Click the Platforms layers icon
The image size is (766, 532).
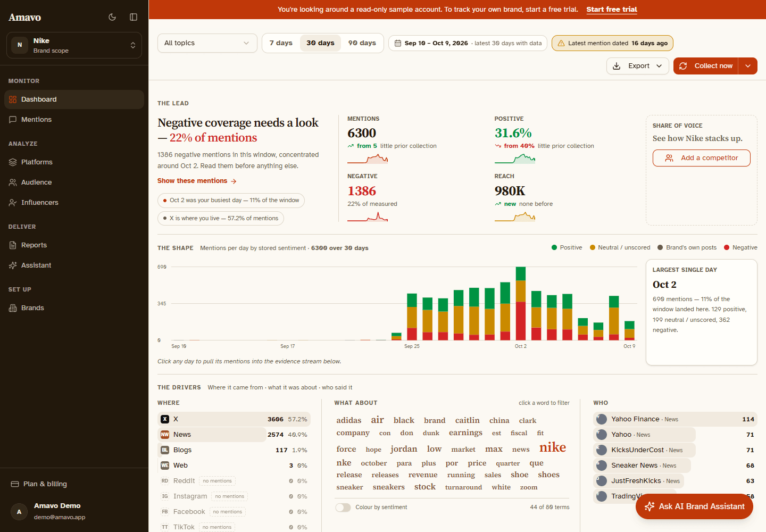13,162
